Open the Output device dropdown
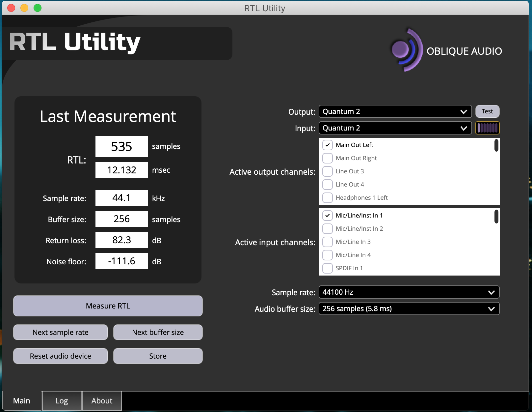This screenshot has width=532, height=412. click(395, 111)
